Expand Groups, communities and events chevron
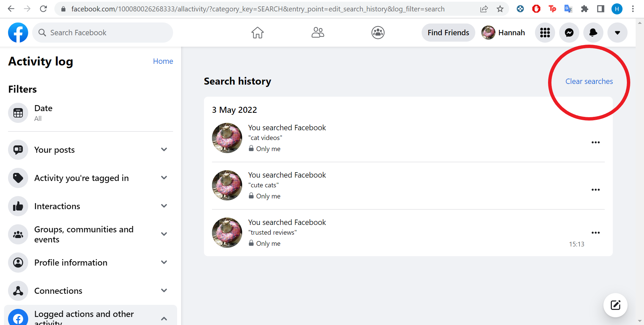644x325 pixels. [x=164, y=234]
